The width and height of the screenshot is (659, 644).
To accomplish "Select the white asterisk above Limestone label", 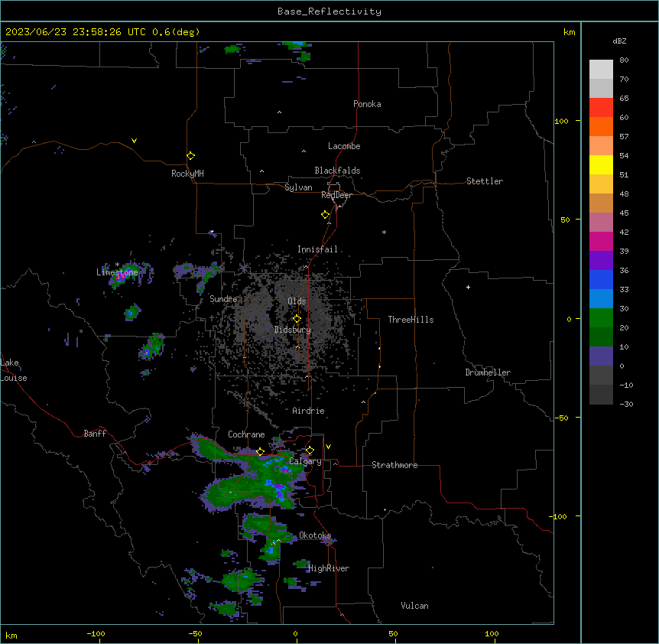I will (x=117, y=265).
